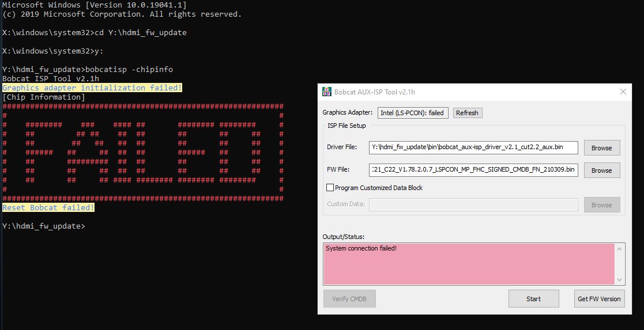Click 'Graphics adapter initialization failed!' console line
The height and width of the screenshot is (330, 644).
92,88
